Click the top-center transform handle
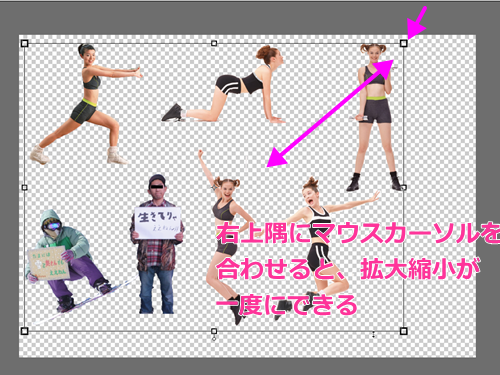 tap(214, 43)
